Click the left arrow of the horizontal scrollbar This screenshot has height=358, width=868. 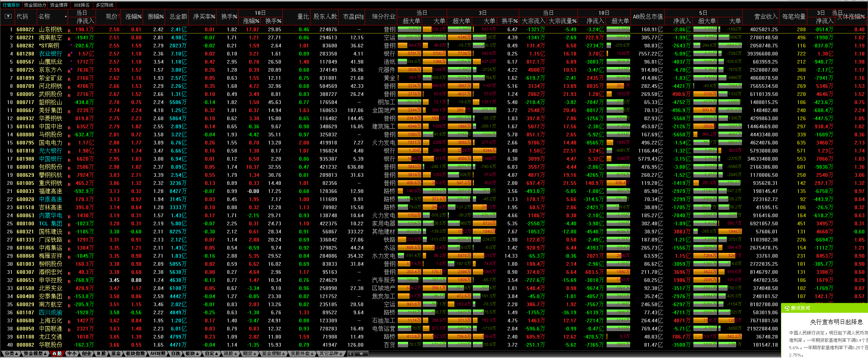[x=351, y=354]
